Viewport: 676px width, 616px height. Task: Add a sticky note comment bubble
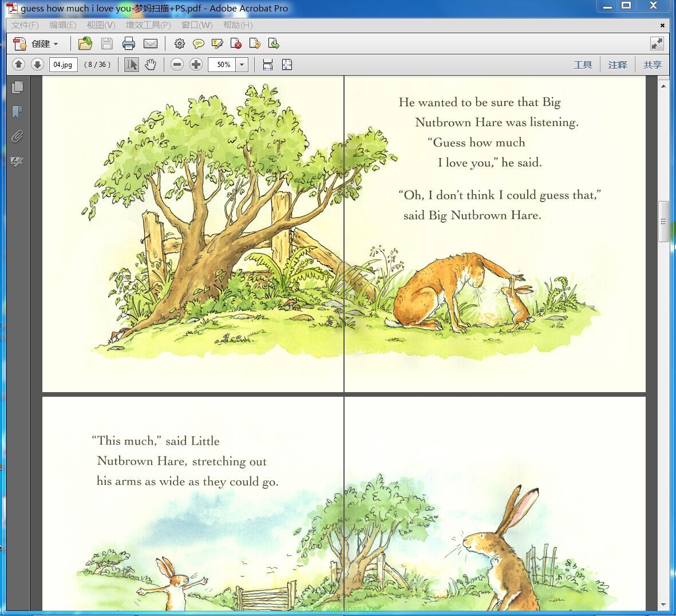click(x=198, y=44)
